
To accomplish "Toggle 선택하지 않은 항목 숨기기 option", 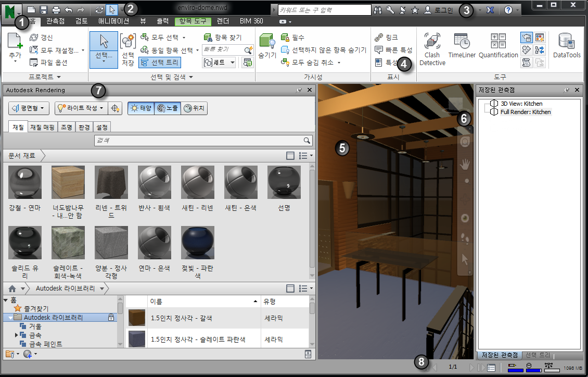I will 324,49.
